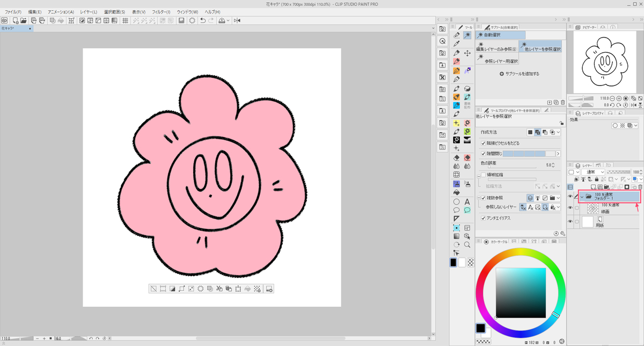
Task: Click the undo arrow in command bar
Action: pyautogui.click(x=203, y=20)
